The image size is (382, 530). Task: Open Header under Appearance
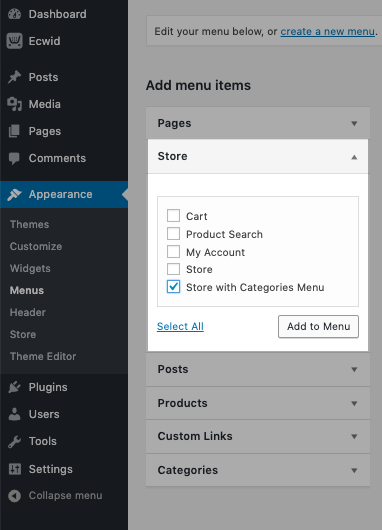click(x=28, y=312)
